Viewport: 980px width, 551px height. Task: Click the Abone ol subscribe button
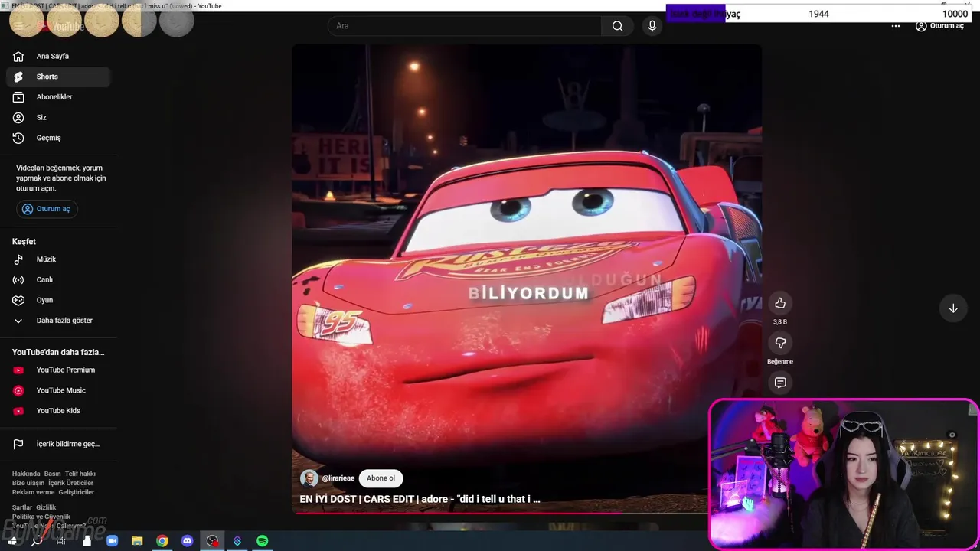click(x=381, y=478)
